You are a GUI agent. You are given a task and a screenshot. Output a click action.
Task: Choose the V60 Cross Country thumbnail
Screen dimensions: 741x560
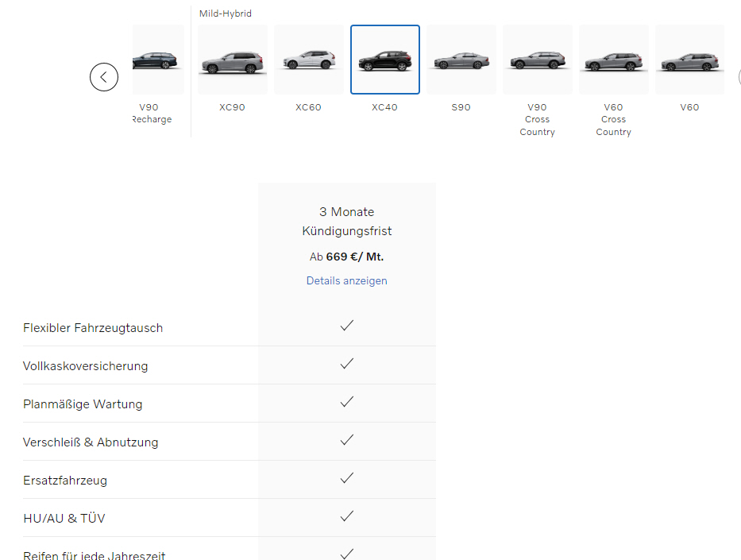614,60
